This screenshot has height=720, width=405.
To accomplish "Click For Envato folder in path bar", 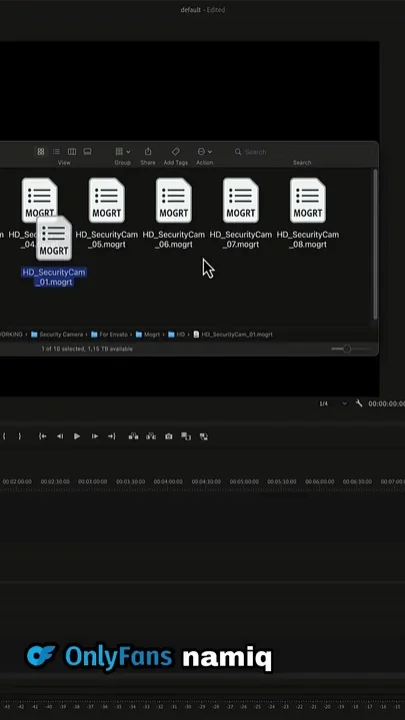I will [109, 334].
